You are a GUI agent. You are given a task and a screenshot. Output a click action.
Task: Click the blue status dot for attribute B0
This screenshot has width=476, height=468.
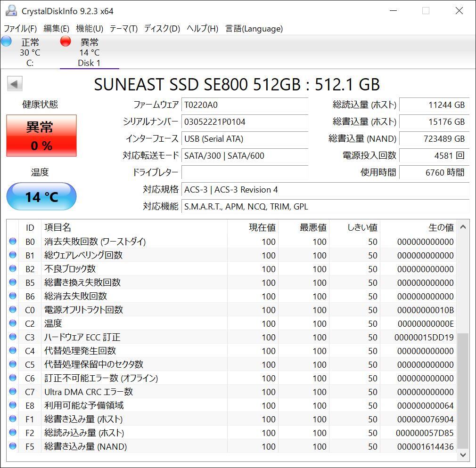(x=13, y=242)
